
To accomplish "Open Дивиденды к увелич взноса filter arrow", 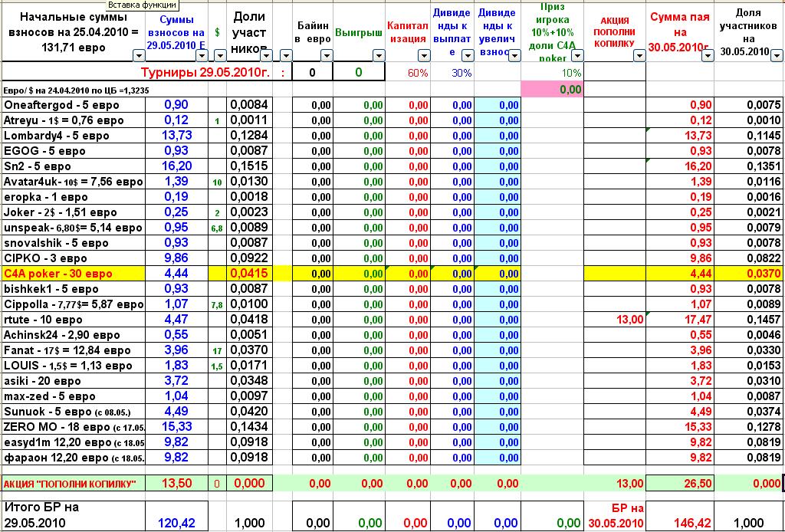I will click(x=512, y=55).
